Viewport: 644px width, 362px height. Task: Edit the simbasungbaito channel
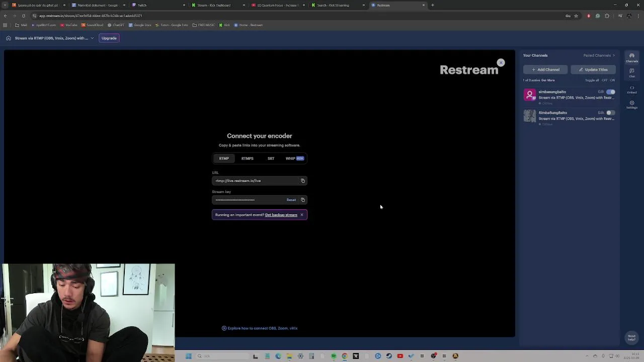[601, 92]
